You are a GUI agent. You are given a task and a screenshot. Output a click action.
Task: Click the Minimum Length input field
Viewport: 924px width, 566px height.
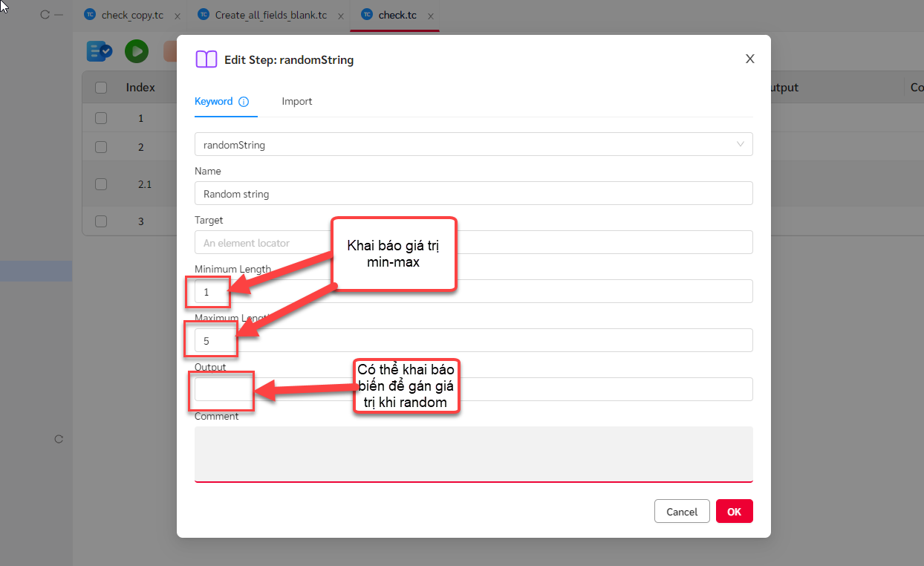click(473, 292)
